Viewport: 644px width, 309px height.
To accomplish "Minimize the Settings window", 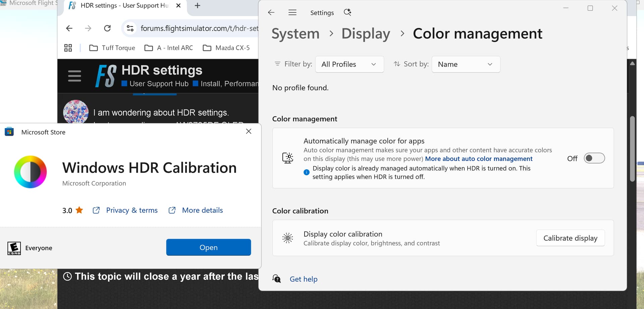I will coord(566,8).
